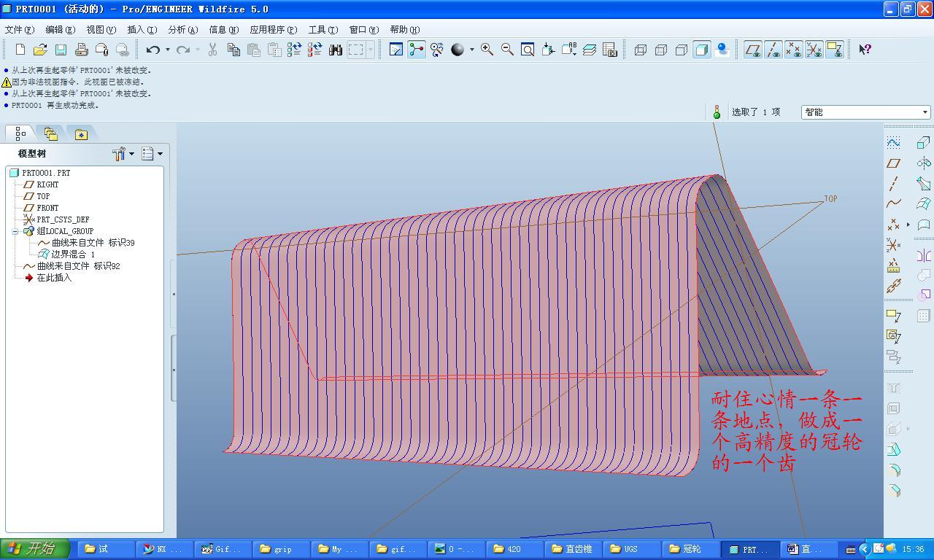Open the 工具 menu
This screenshot has width=934, height=560.
tap(323, 30)
